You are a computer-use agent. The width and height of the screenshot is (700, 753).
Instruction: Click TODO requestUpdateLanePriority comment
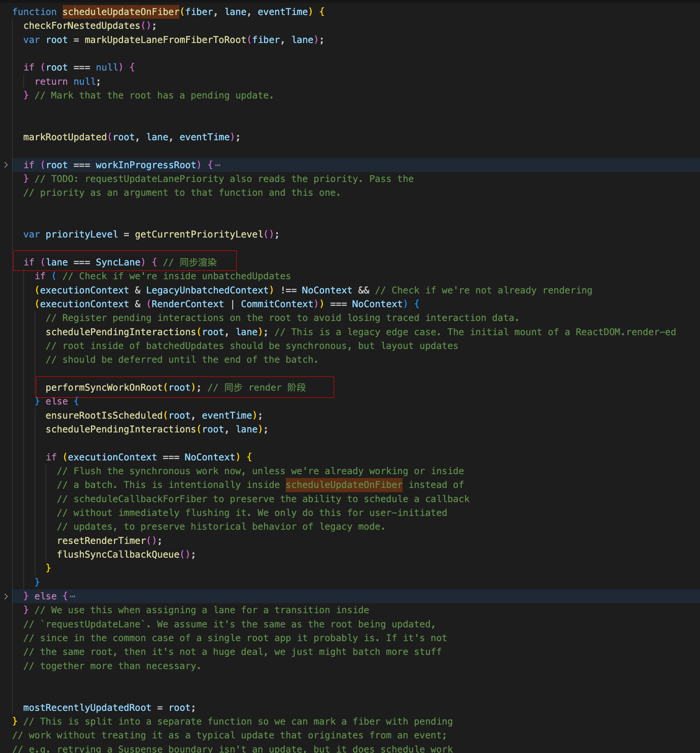[x=224, y=179]
